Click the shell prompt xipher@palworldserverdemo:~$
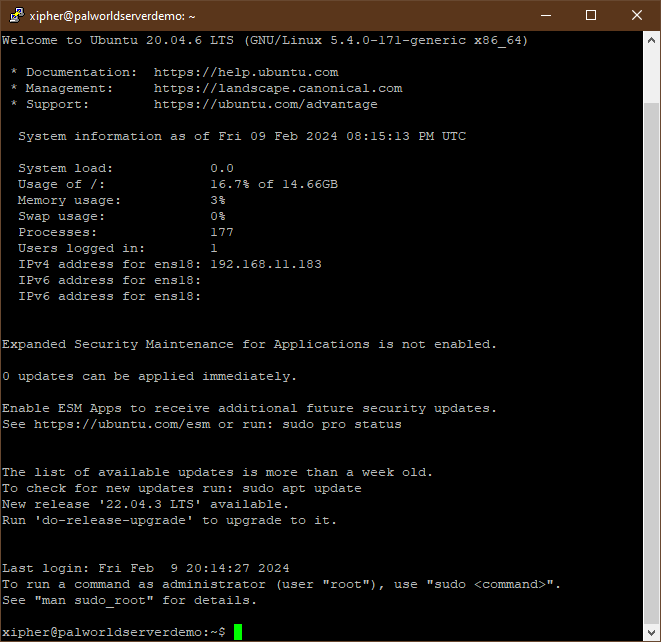 coord(114,632)
